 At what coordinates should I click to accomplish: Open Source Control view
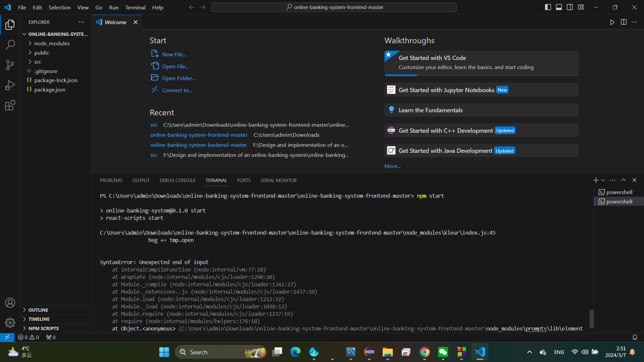(10, 65)
